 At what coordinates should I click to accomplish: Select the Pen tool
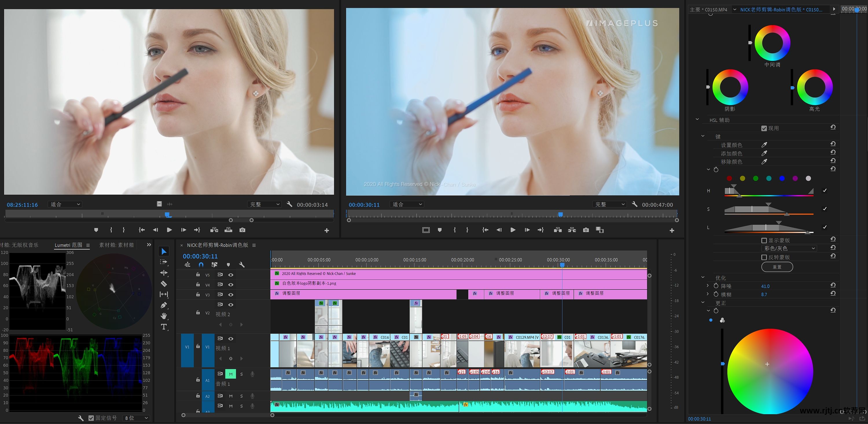point(164,305)
